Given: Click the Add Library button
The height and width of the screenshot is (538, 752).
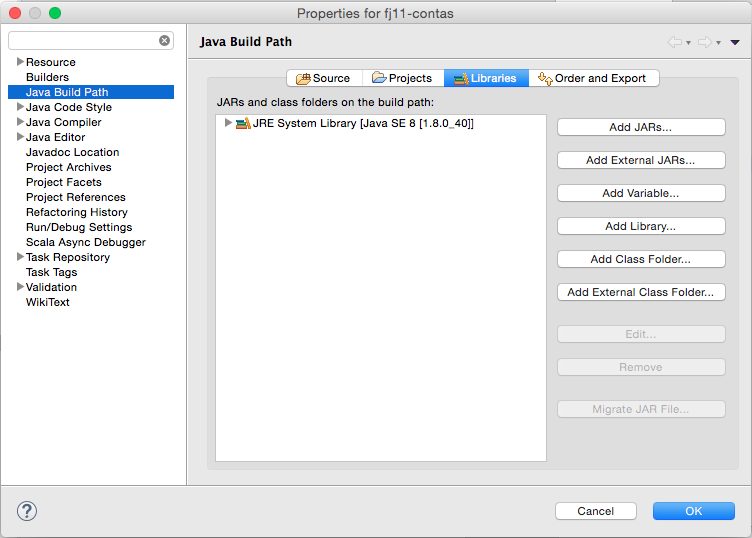Looking at the screenshot, I should pos(640,226).
